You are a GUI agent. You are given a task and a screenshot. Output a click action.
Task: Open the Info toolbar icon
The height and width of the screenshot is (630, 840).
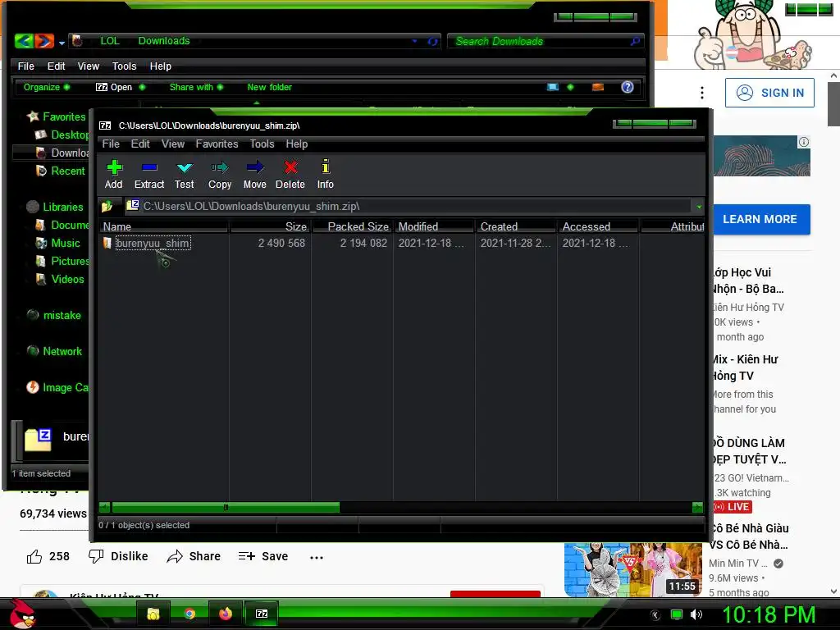325,175
